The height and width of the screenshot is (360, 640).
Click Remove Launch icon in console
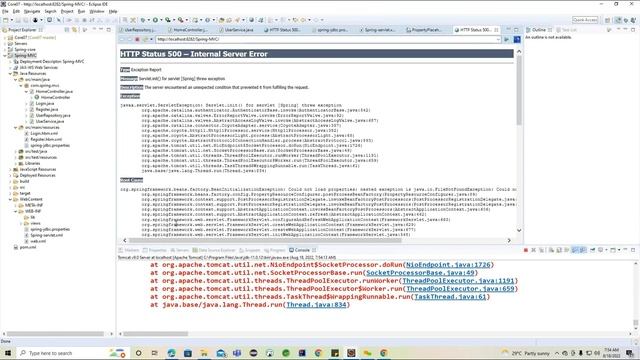coord(533,250)
